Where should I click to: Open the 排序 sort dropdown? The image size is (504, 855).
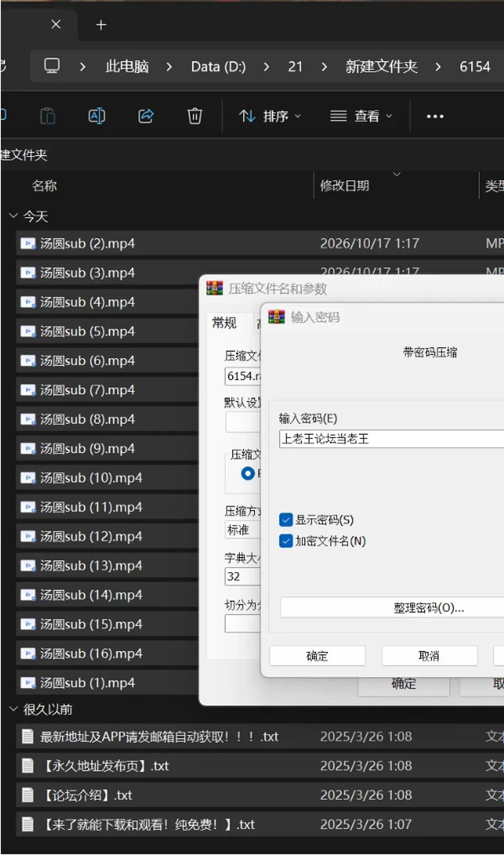coord(270,116)
